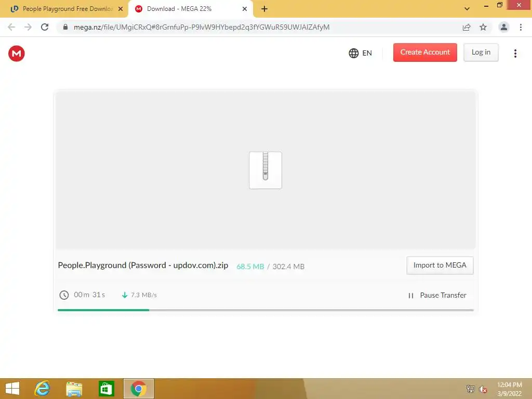Click the share page icon
This screenshot has width=532, height=399.
tap(467, 27)
